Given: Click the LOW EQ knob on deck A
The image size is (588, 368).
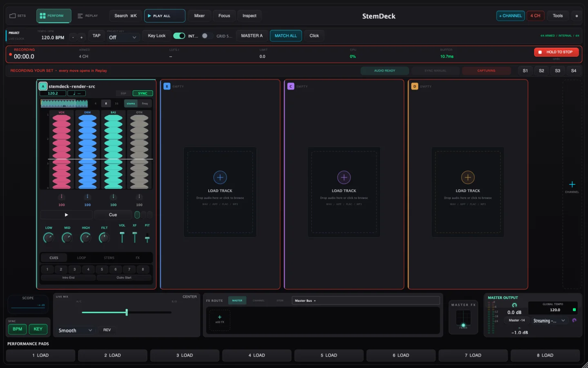Looking at the screenshot, I should tap(49, 237).
